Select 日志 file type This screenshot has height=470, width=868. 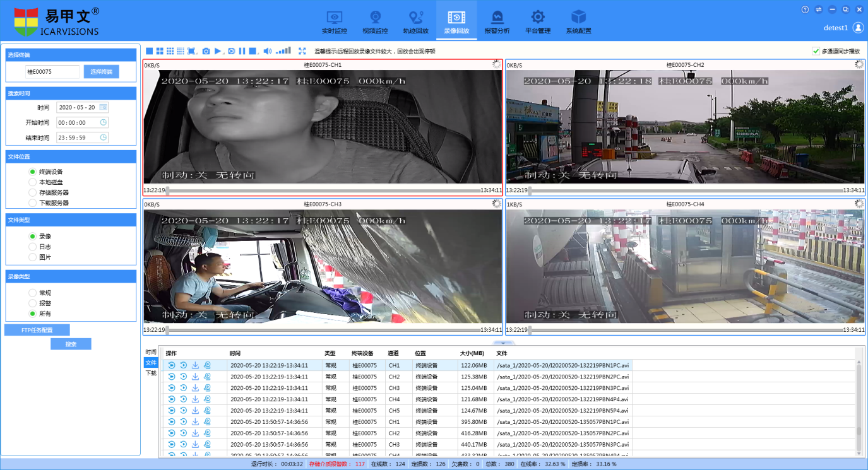click(33, 247)
